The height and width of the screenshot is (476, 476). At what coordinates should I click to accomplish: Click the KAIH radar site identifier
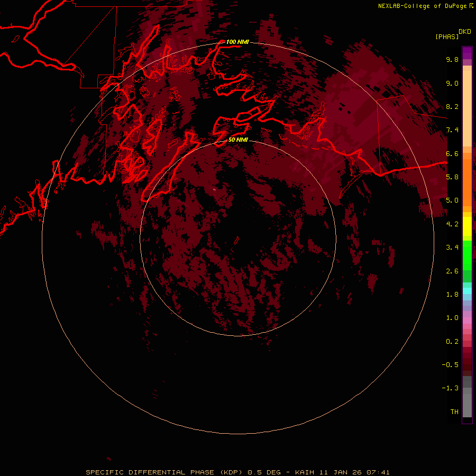[x=306, y=472]
